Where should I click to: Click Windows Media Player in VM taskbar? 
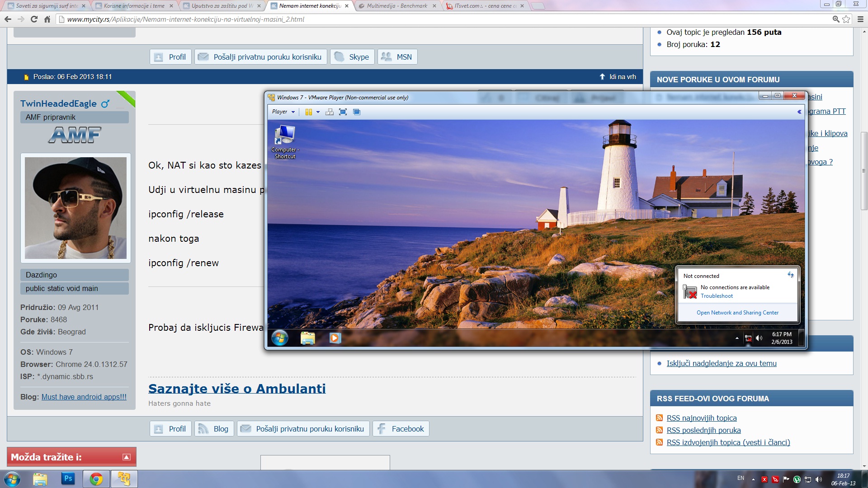(335, 338)
